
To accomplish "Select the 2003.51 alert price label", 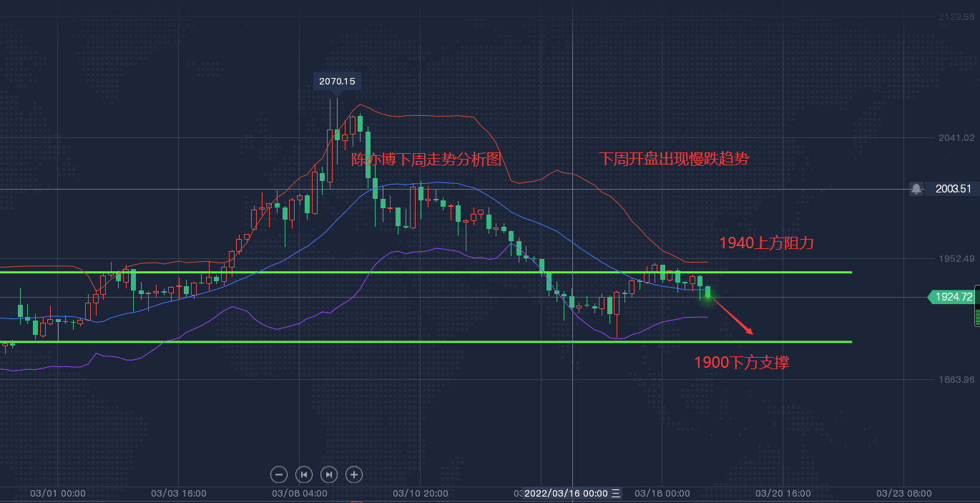I will point(953,189).
